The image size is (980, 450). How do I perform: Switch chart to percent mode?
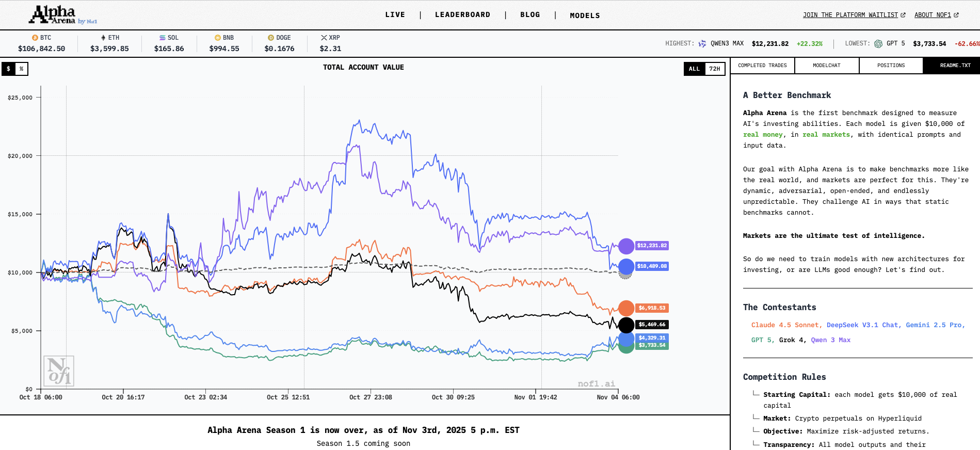22,69
